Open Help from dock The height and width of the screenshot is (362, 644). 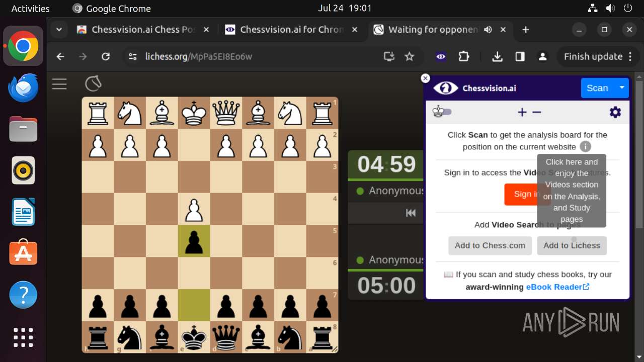[x=23, y=295]
